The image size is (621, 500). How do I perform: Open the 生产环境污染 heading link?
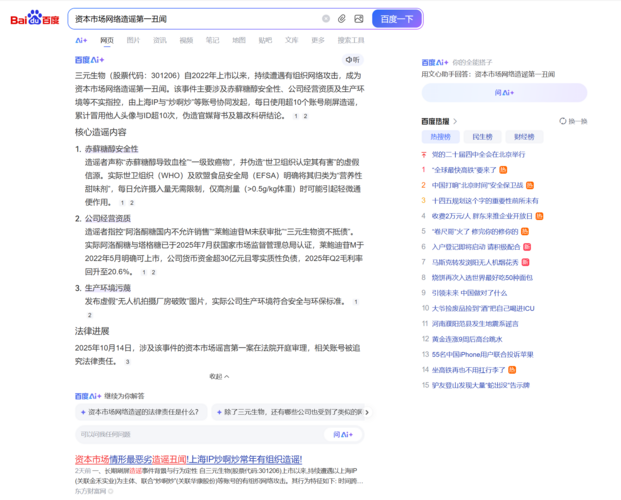click(108, 288)
